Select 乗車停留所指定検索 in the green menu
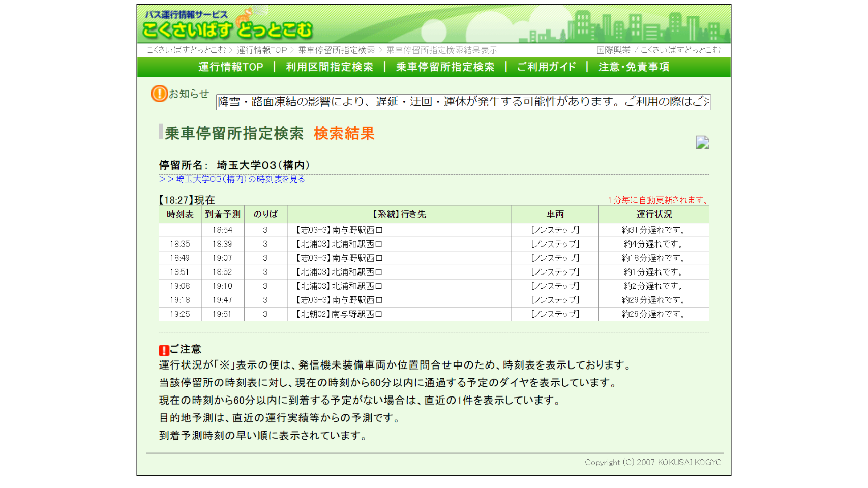 [445, 67]
